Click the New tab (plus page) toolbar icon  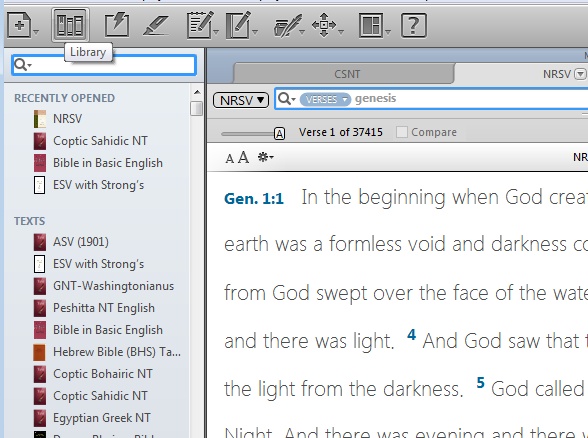pyautogui.click(x=19, y=25)
